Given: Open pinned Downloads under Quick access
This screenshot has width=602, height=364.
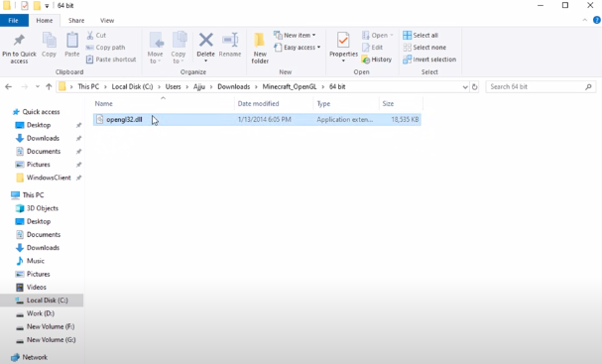Looking at the screenshot, I should (43, 138).
